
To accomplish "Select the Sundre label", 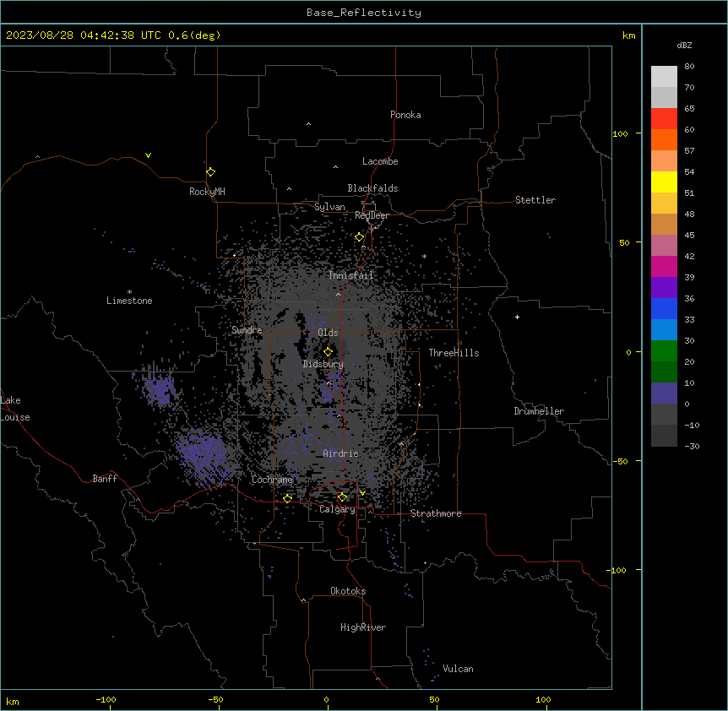I will (x=247, y=330).
